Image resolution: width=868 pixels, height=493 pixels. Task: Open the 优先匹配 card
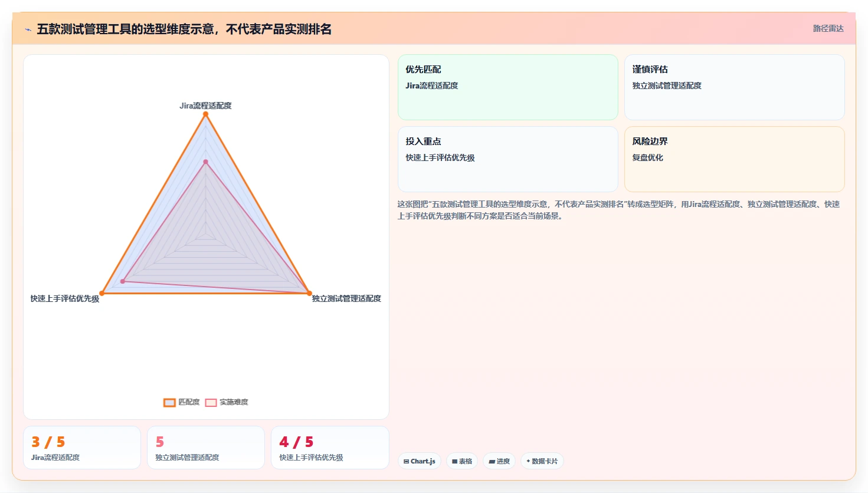pos(507,87)
